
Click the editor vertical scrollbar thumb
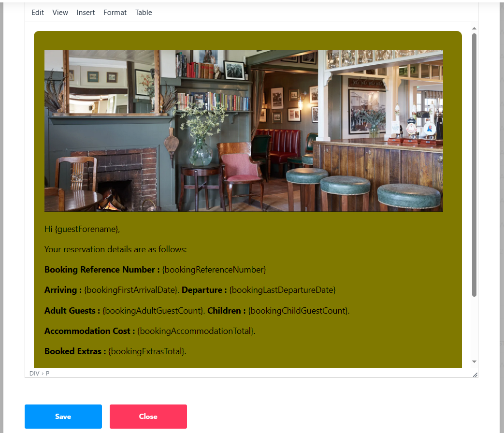point(474,165)
